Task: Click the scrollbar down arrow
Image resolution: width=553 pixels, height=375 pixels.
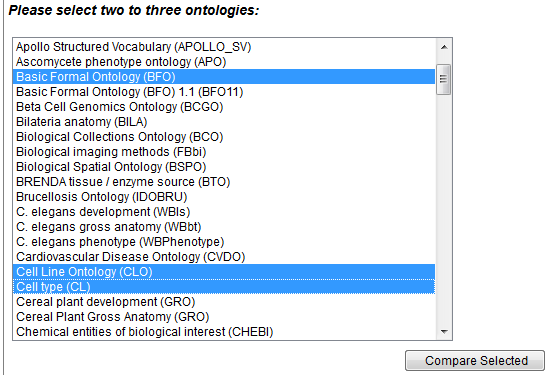Action: 444,332
